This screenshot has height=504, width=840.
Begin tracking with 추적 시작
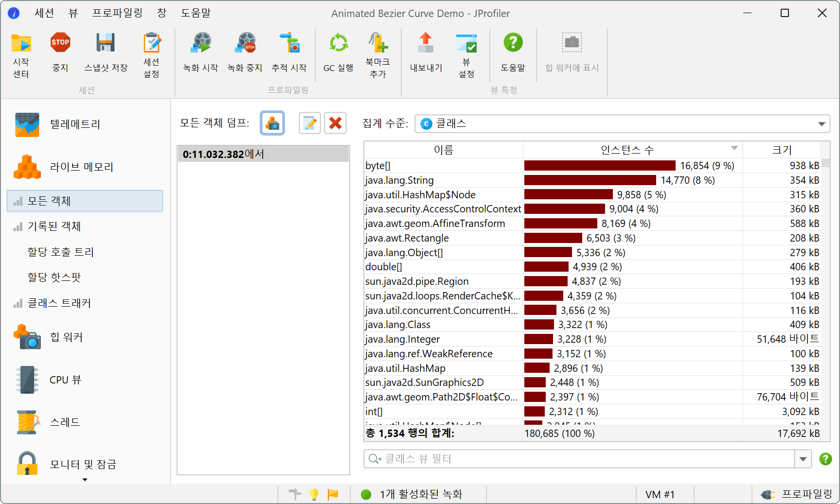(x=289, y=52)
